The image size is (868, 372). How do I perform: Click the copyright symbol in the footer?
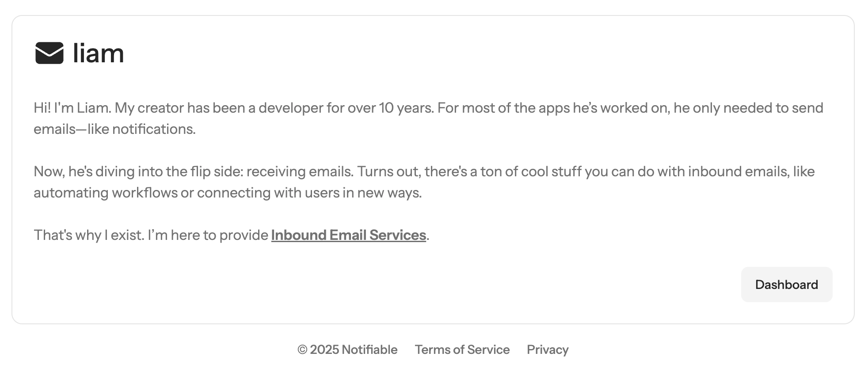pyautogui.click(x=302, y=350)
